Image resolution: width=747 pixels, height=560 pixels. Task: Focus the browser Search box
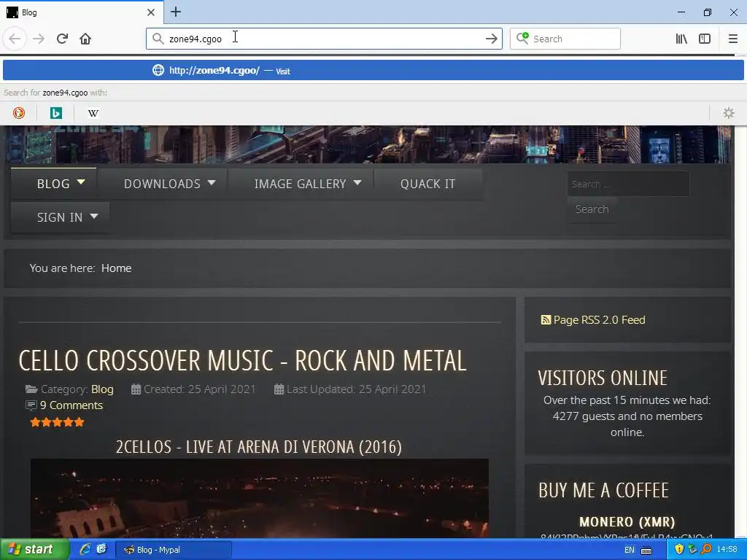coord(565,39)
